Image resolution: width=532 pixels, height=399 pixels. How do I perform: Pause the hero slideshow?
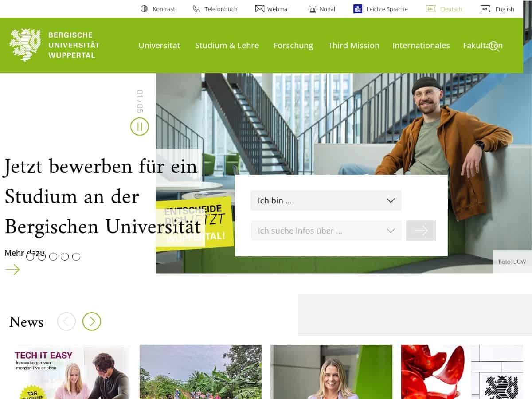coord(140,127)
